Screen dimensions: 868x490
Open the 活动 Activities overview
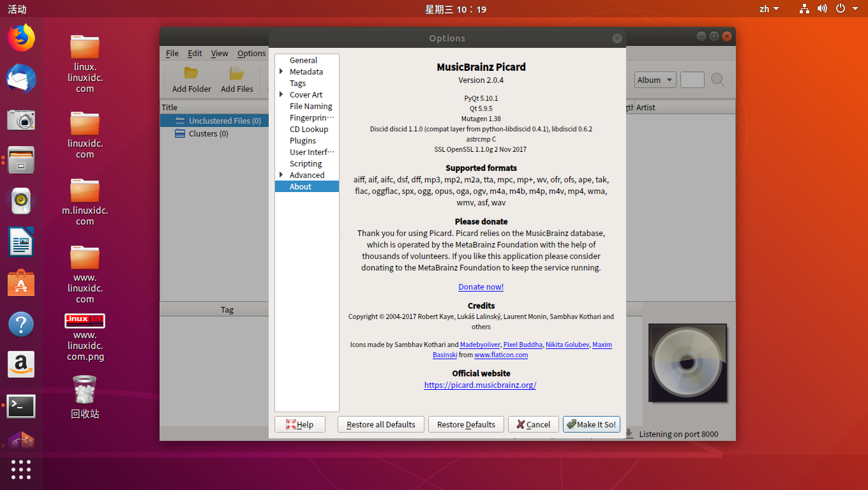coord(17,9)
